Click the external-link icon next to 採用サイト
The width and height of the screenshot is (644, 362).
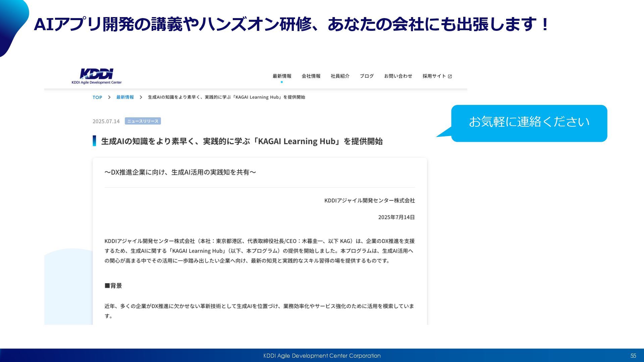450,76
